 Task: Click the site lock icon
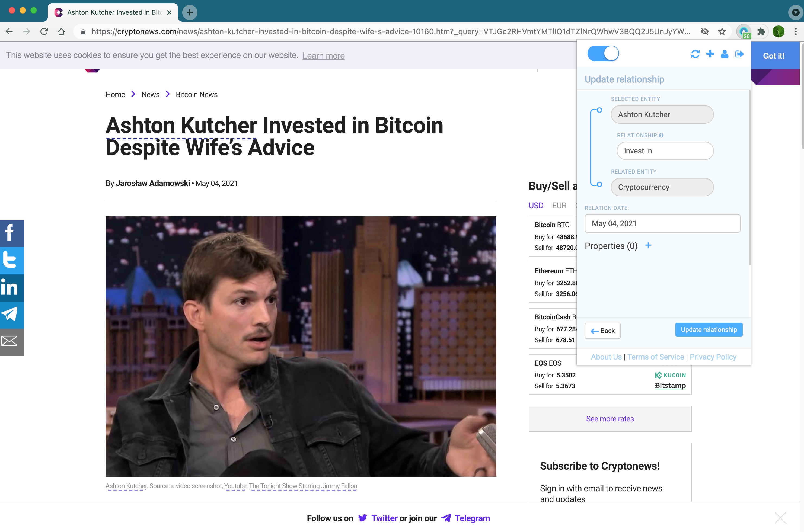coord(82,31)
